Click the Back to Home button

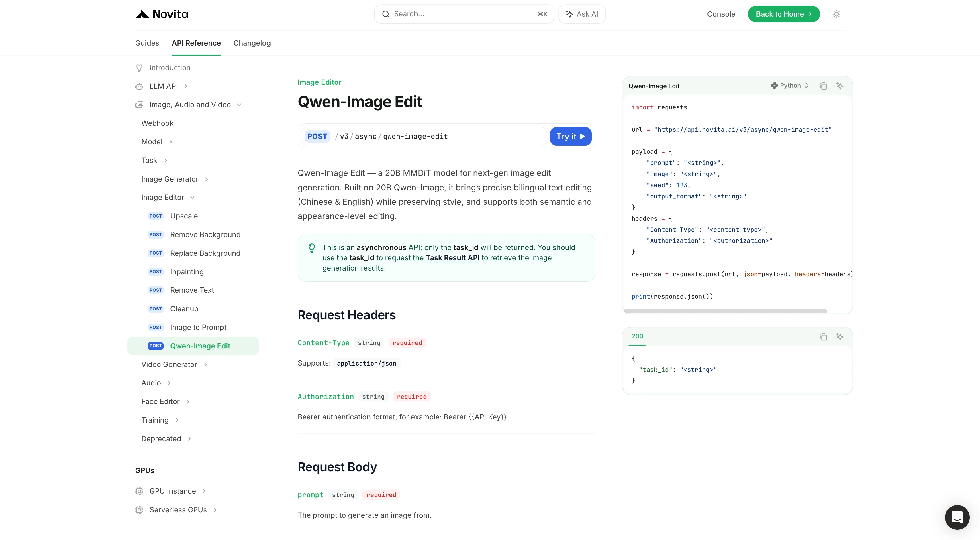click(784, 14)
